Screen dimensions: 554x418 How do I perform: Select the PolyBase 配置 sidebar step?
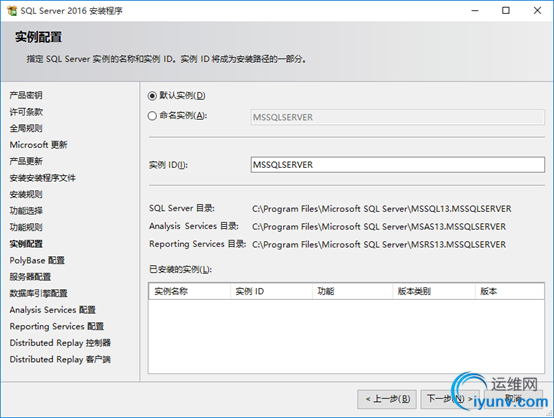point(37,260)
